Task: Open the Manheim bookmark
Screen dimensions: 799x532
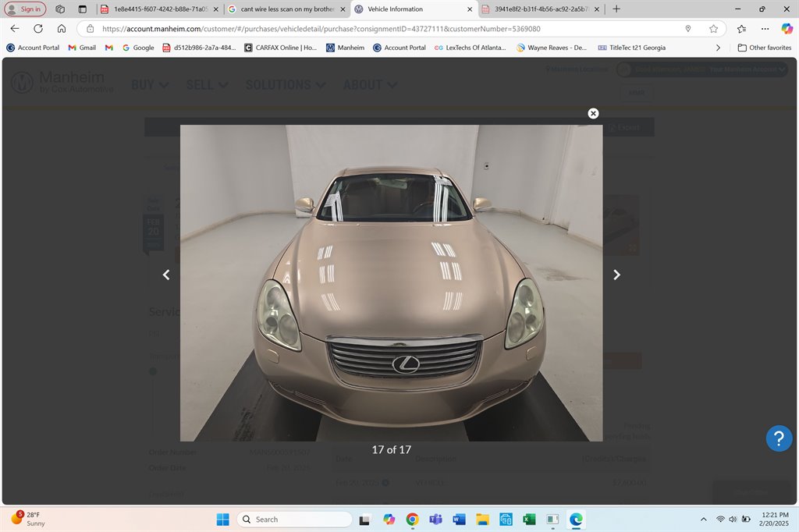Action: 345,48
